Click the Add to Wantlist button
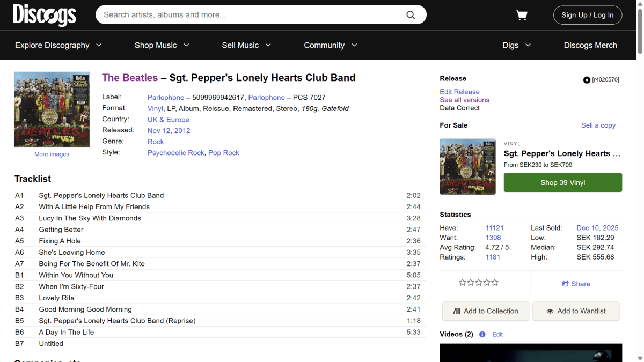The height and width of the screenshot is (362, 644). 576,311
